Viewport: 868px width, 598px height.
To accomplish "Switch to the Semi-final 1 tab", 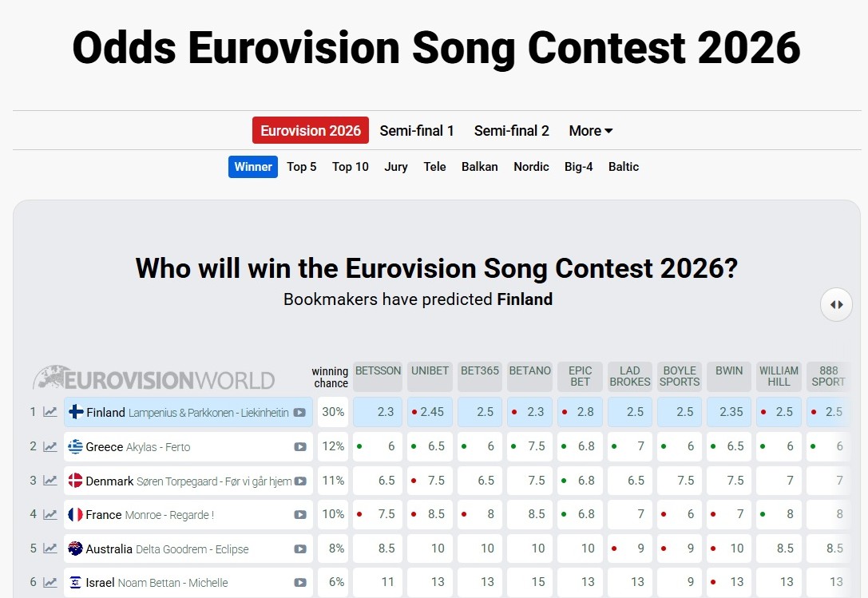I will pyautogui.click(x=417, y=131).
